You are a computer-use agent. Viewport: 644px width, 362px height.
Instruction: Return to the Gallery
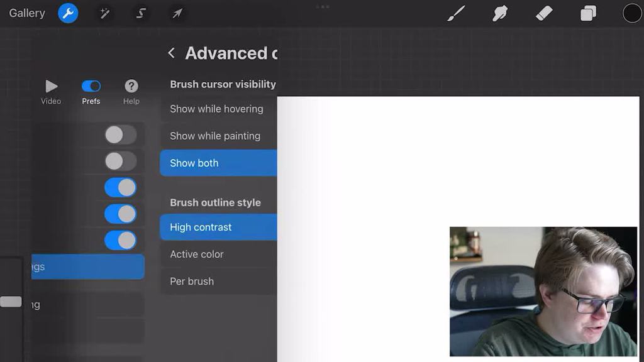point(27,13)
